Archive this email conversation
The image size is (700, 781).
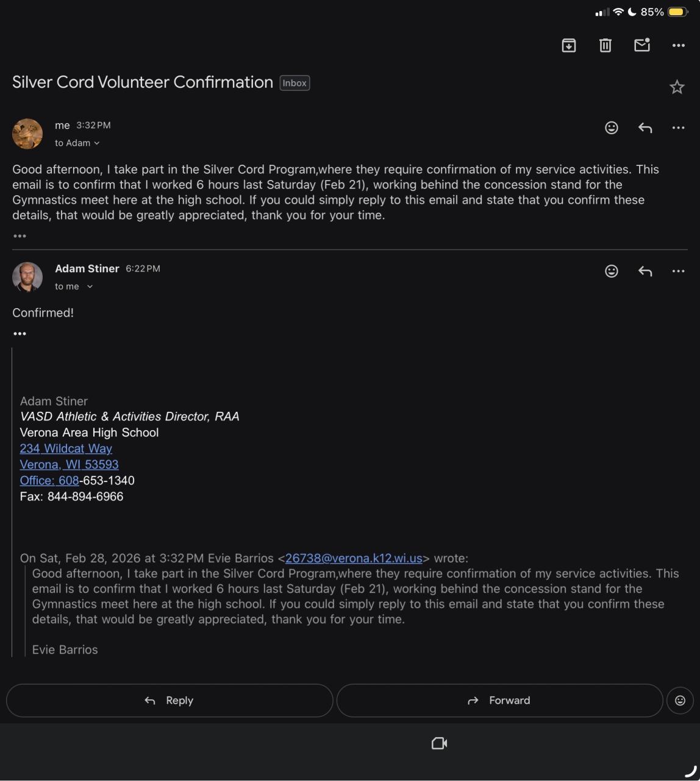(568, 45)
